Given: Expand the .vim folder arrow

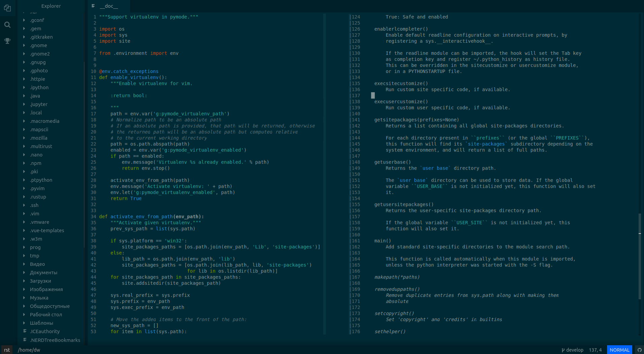Looking at the screenshot, I should (24, 213).
